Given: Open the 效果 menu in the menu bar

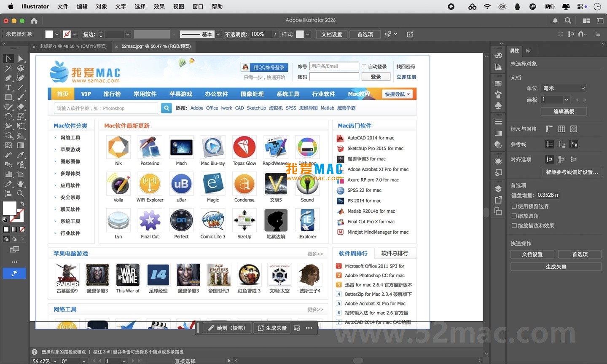Looking at the screenshot, I should [x=159, y=6].
